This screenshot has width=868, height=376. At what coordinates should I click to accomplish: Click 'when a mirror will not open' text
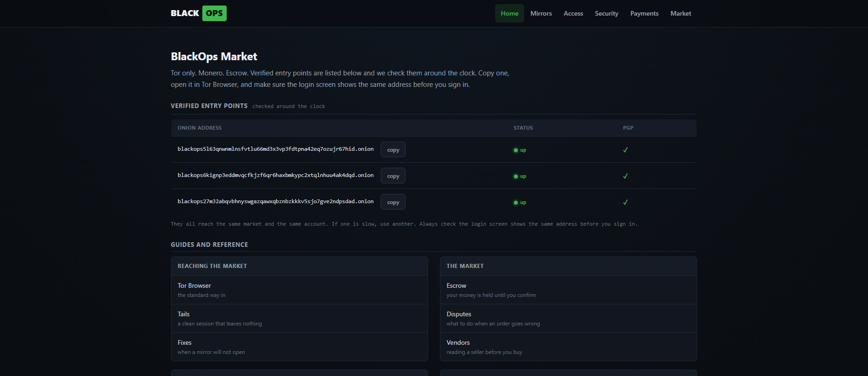click(x=211, y=352)
